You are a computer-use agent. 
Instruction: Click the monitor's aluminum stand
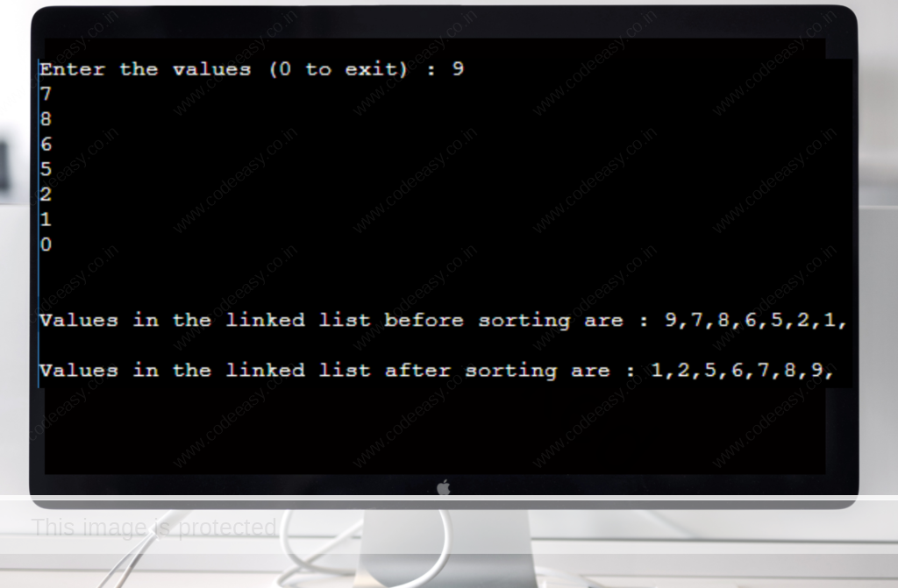[446, 549]
